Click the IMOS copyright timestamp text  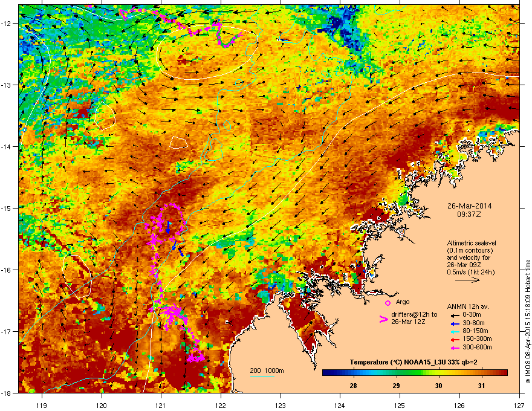pos(528,322)
